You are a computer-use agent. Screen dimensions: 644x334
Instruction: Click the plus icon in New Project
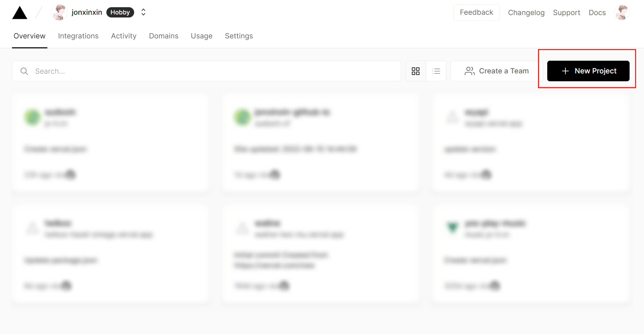[x=565, y=71]
